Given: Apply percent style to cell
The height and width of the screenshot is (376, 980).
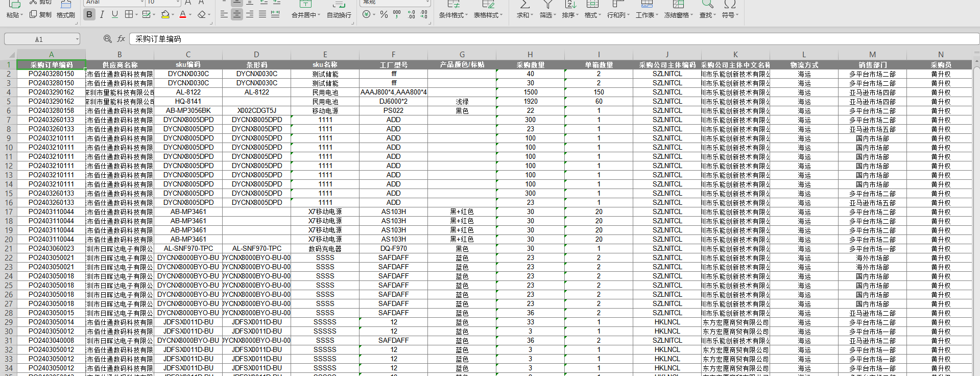Looking at the screenshot, I should click(x=384, y=14).
